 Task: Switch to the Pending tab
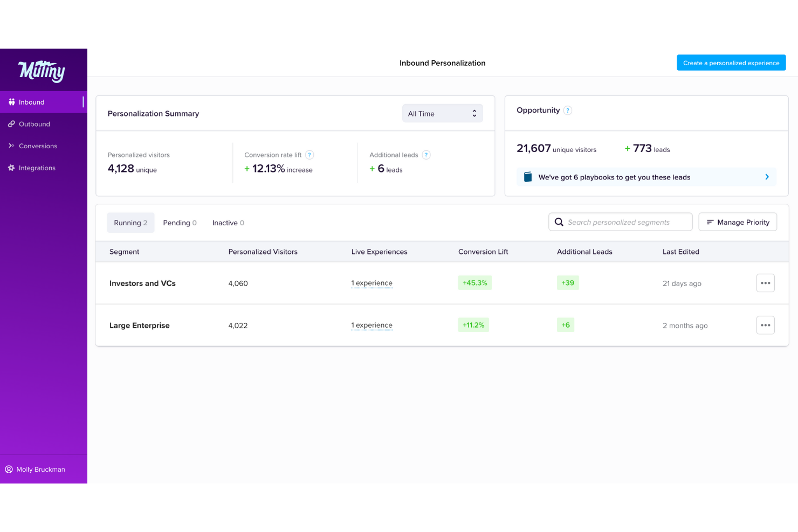pyautogui.click(x=180, y=223)
